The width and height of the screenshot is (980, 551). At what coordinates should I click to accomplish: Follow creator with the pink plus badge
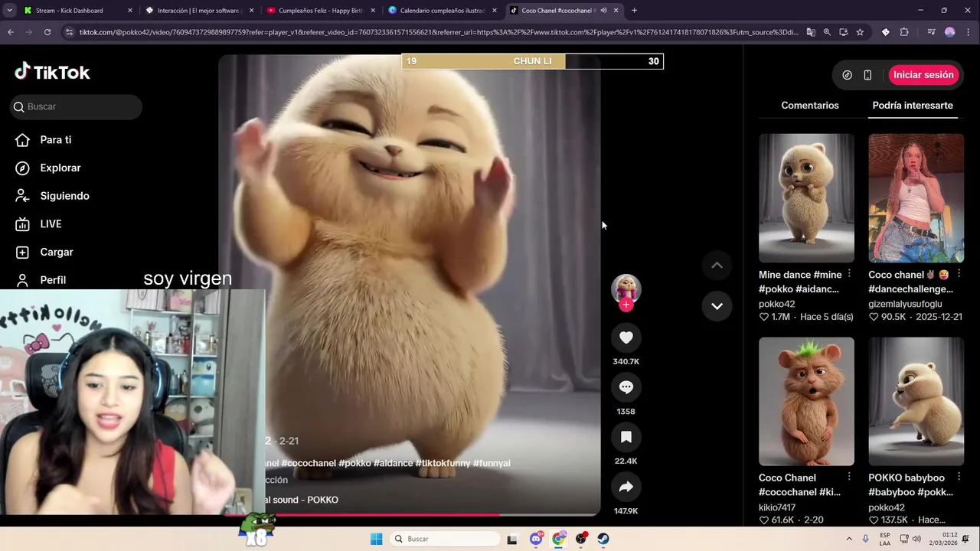[626, 305]
